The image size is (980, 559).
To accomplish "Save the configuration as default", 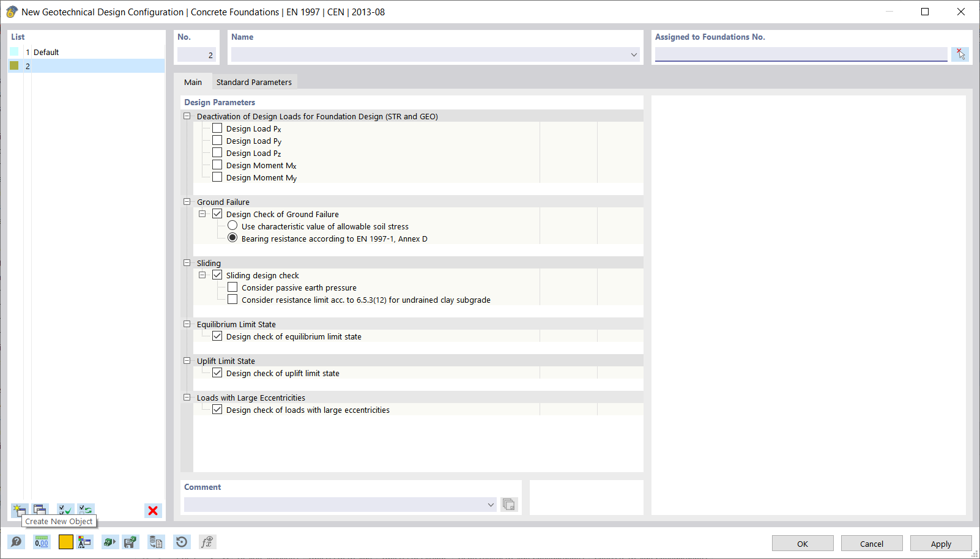I will click(130, 542).
